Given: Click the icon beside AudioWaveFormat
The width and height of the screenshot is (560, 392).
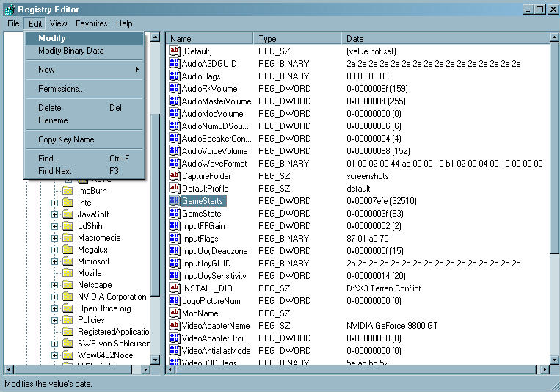Looking at the screenshot, I should tap(174, 164).
